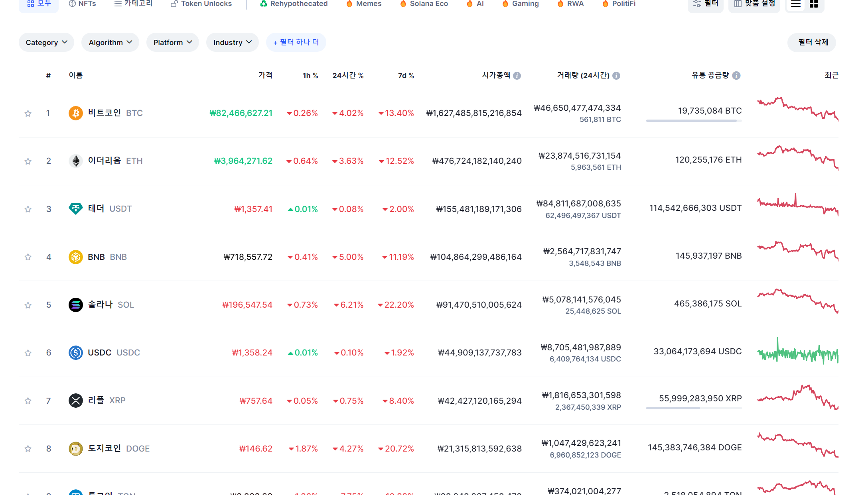Click the circulating supply info icon
The image size is (868, 495).
click(736, 76)
